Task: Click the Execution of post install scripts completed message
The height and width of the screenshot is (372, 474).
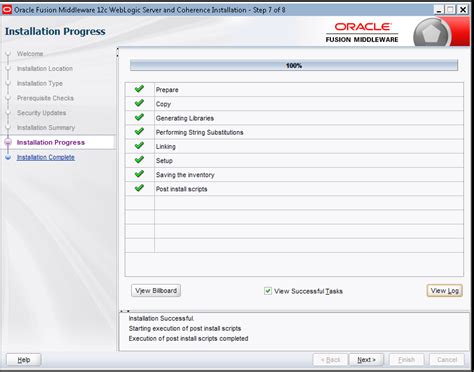Action: point(188,338)
